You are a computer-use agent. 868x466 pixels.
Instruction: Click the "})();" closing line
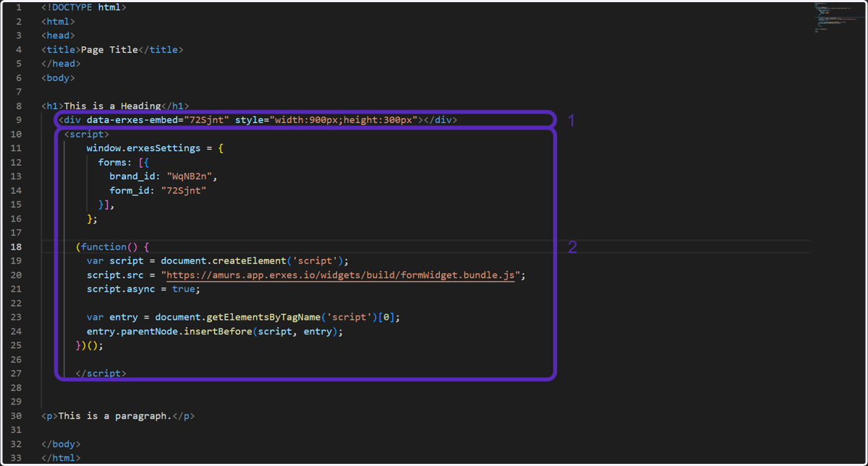click(x=90, y=345)
